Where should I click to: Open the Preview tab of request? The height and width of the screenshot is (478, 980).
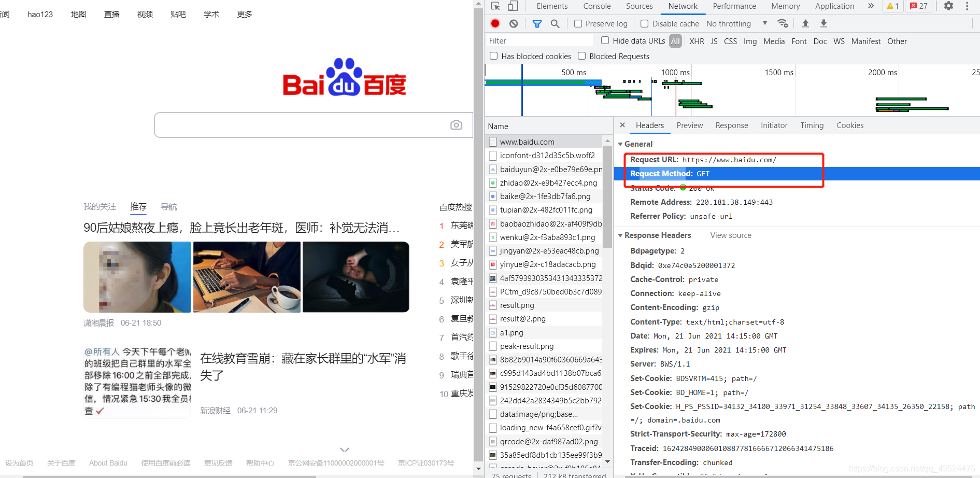[x=690, y=125]
